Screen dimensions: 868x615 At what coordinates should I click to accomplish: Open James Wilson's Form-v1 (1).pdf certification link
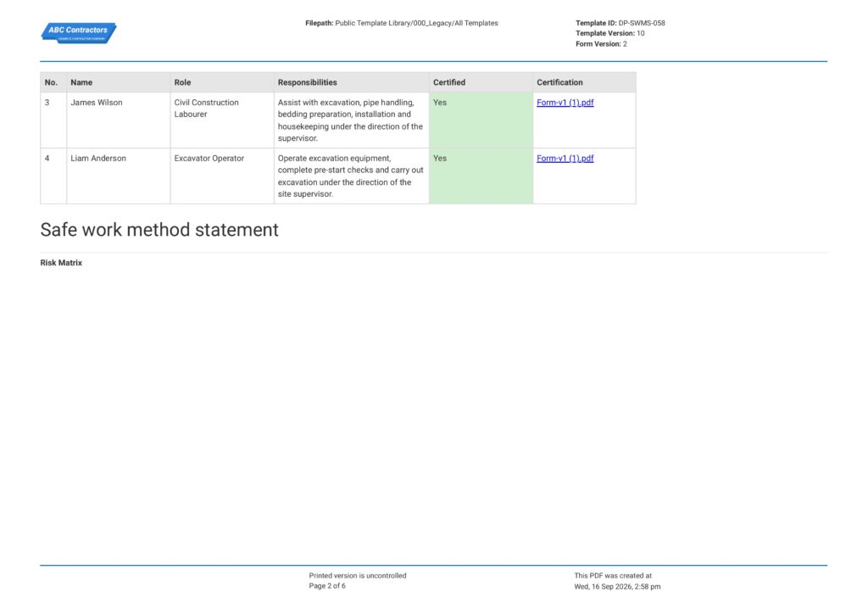pyautogui.click(x=565, y=103)
